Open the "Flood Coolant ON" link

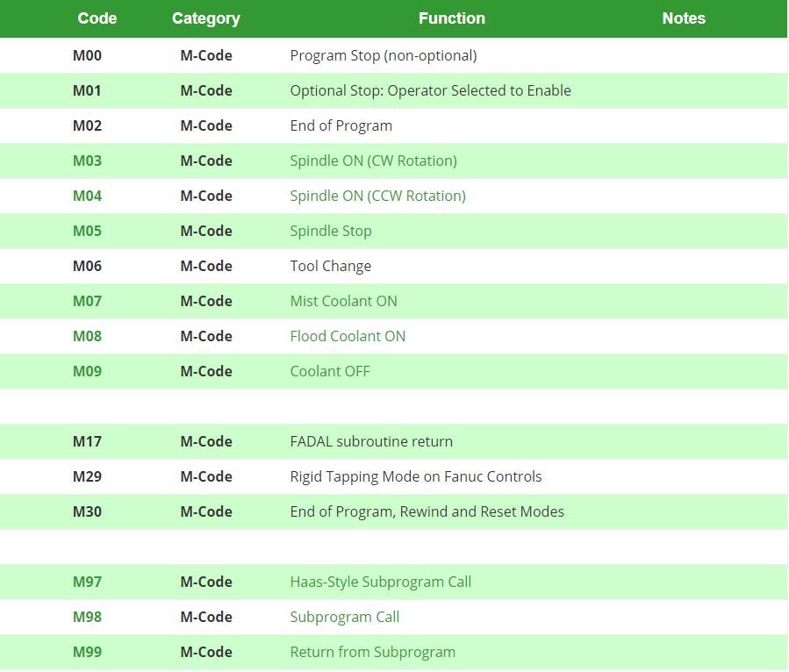click(x=348, y=336)
